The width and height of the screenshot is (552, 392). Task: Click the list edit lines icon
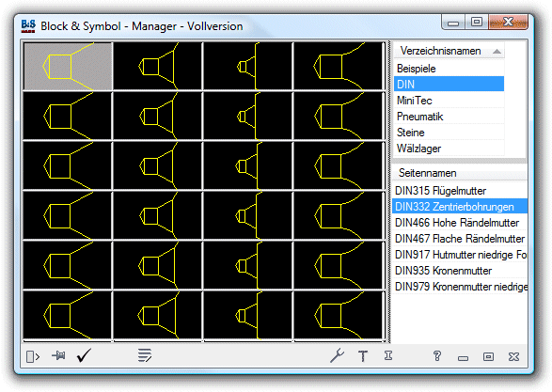point(145,355)
